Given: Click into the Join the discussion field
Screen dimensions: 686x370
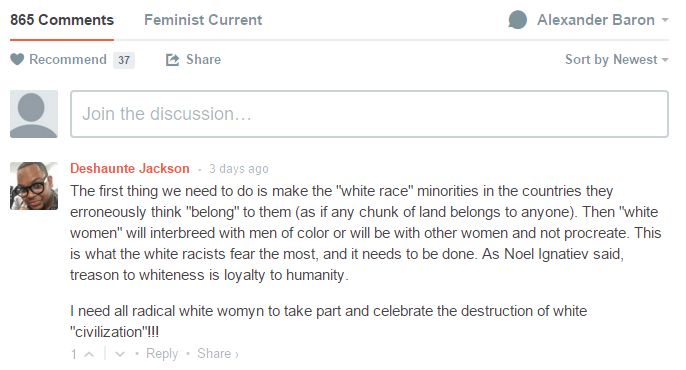Looking at the screenshot, I should pyautogui.click(x=369, y=114).
